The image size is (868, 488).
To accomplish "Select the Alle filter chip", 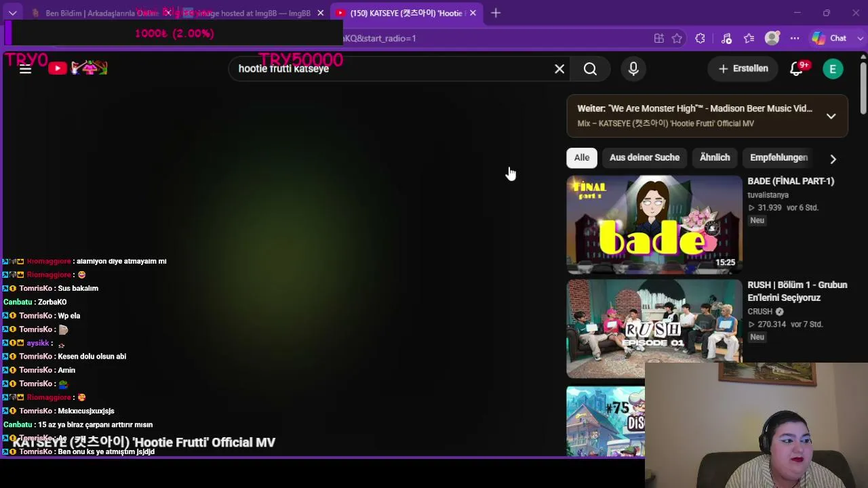I will coord(582,157).
